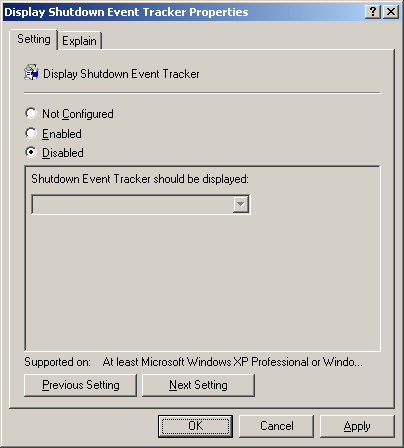Open the Shutdown Event Tracker dropdown arrow
Image resolution: width=404 pixels, height=448 pixels.
241,204
